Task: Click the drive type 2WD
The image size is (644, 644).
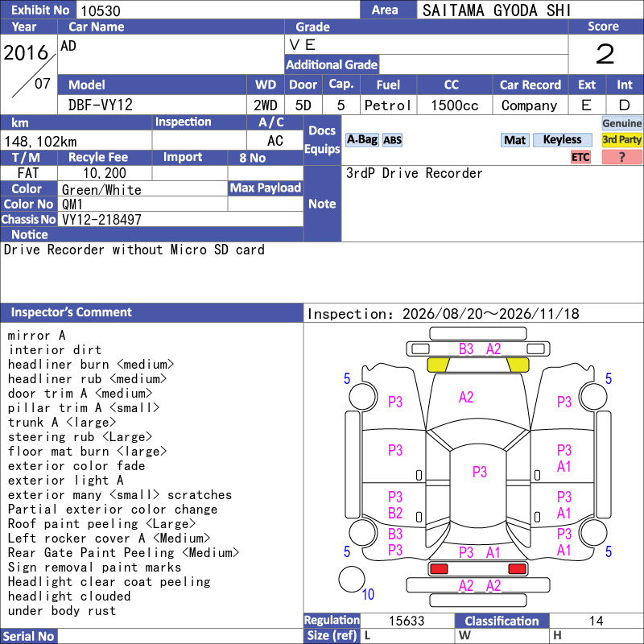Action: click(266, 105)
